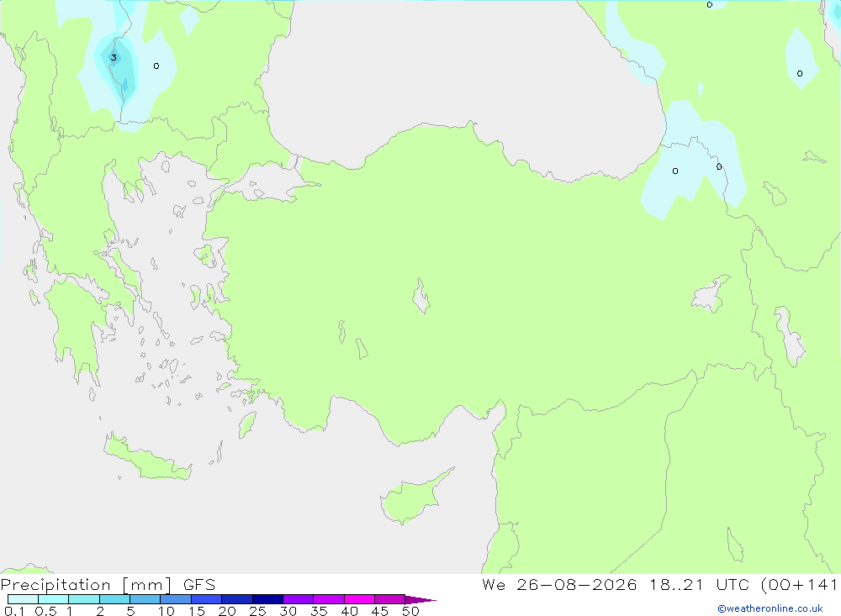Click the "We" weekday label
This screenshot has height=616, width=841.
(x=494, y=585)
